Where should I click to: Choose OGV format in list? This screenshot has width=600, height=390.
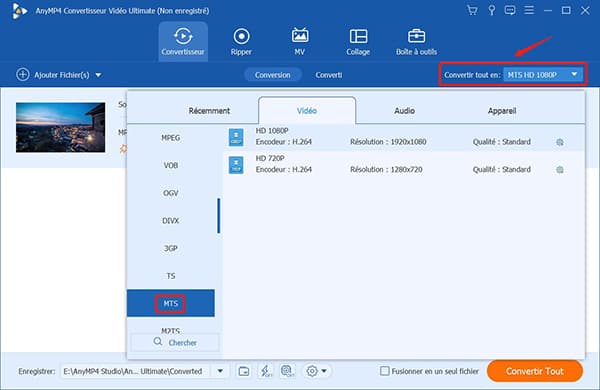pyautogui.click(x=171, y=193)
